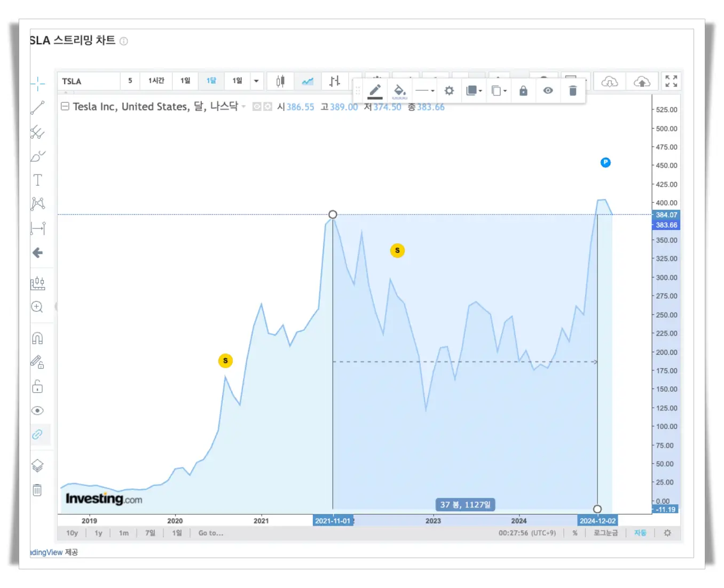
Task: Toggle magnet mode
Action: coord(37,338)
